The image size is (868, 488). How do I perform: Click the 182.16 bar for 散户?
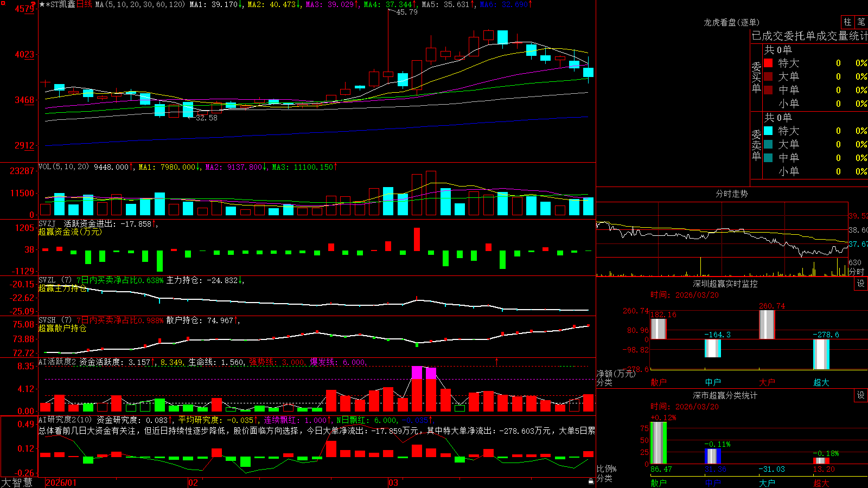click(659, 329)
